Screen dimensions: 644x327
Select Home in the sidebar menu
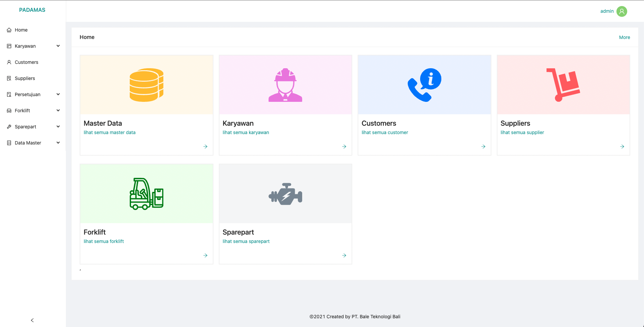click(x=21, y=30)
